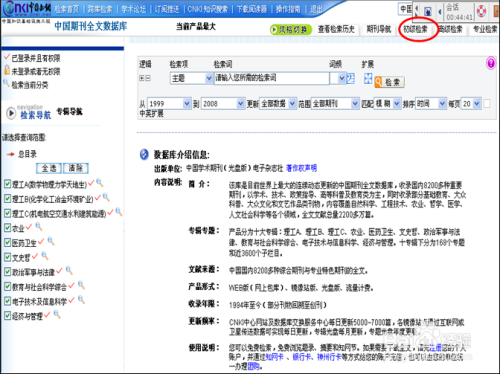Screen dimensions: 500x374
Task: Open CNKI知识搜索 in the top navigation
Action: (x=208, y=9)
